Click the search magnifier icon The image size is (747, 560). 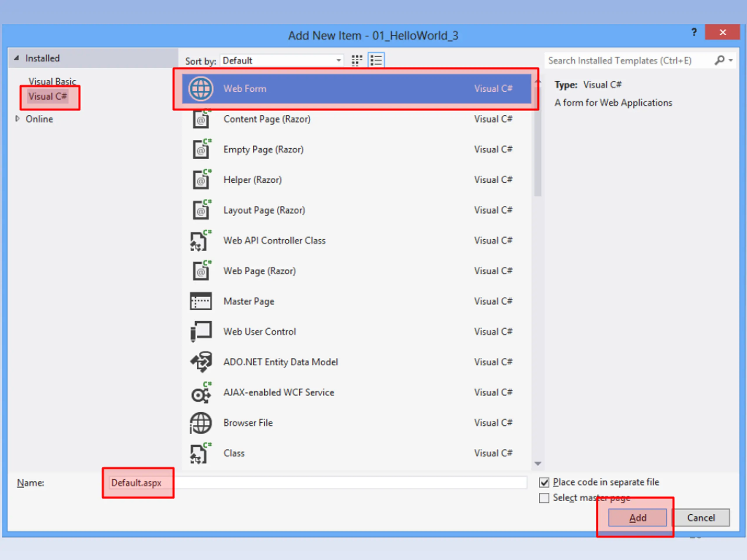(719, 60)
